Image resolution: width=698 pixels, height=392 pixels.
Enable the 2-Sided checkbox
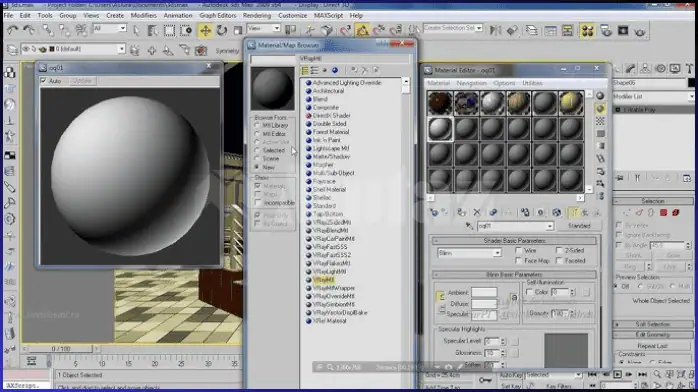click(x=559, y=251)
